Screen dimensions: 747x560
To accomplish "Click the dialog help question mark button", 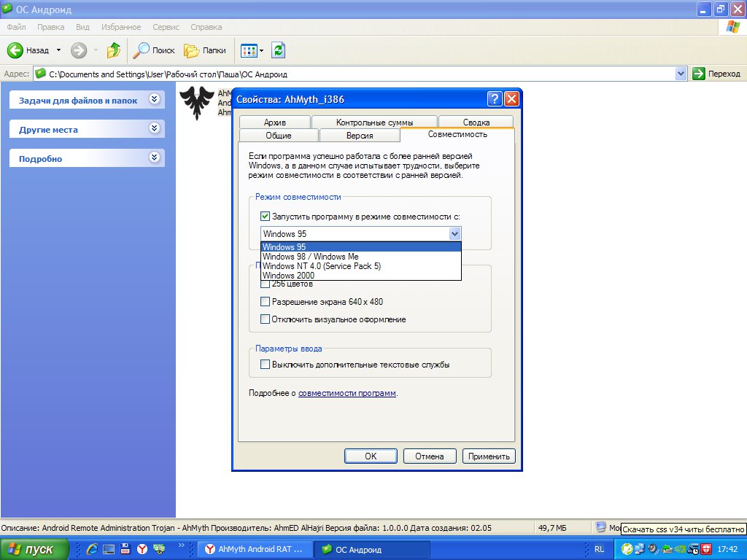I will click(495, 98).
